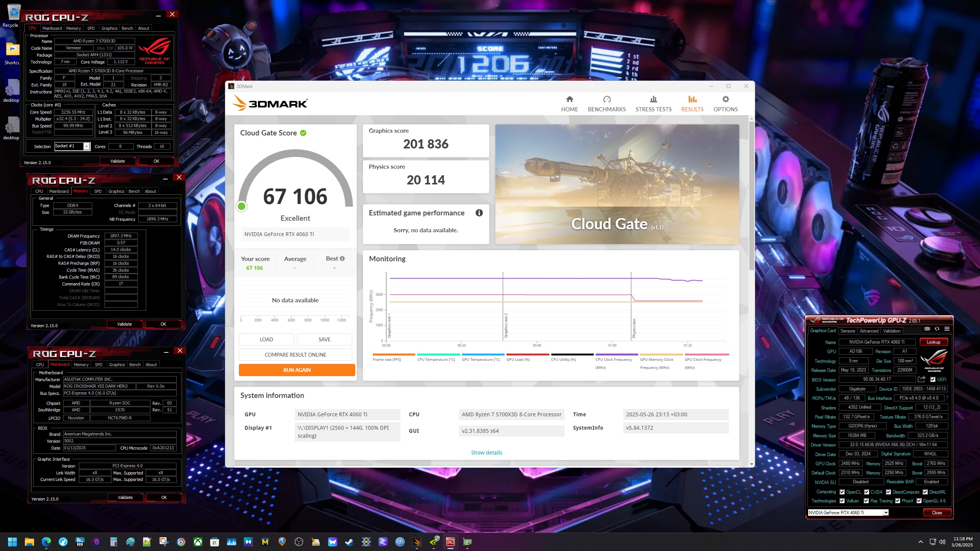Switch to the GPU-Z taskbar icon

(x=467, y=541)
